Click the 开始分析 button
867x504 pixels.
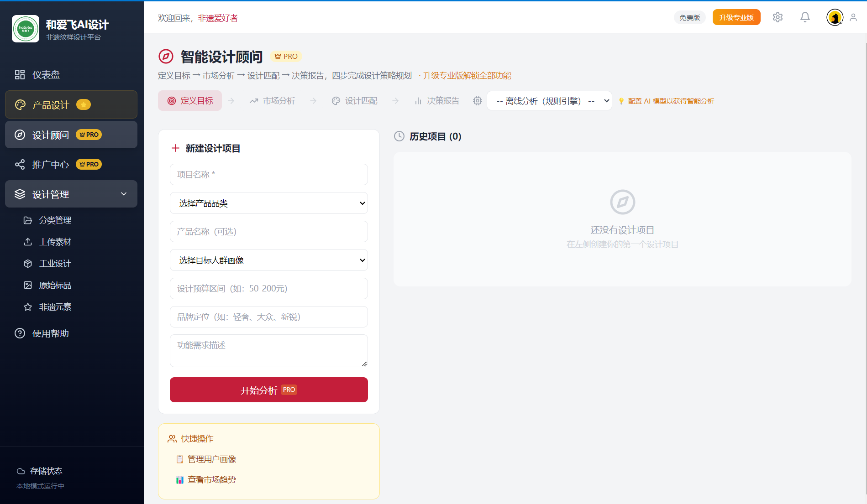[269, 390]
